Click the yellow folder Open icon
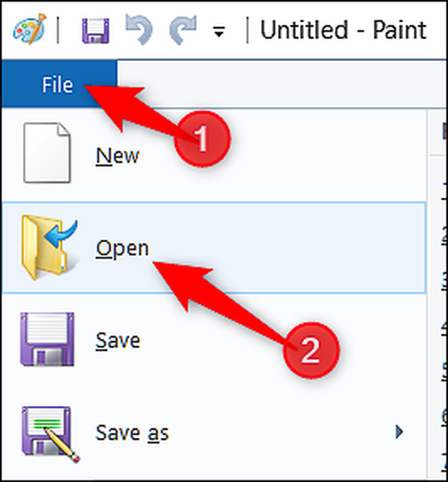 click(x=49, y=247)
